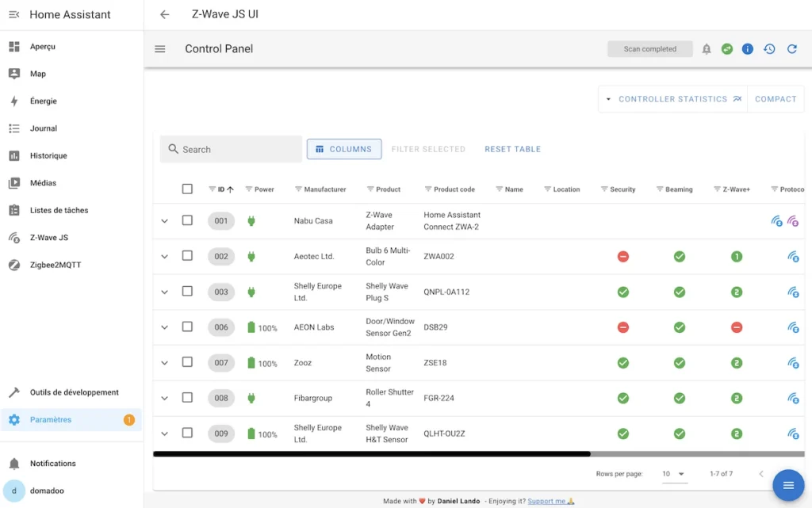The width and height of the screenshot is (812, 508).
Task: Click the COLUMNS button
Action: 344,149
